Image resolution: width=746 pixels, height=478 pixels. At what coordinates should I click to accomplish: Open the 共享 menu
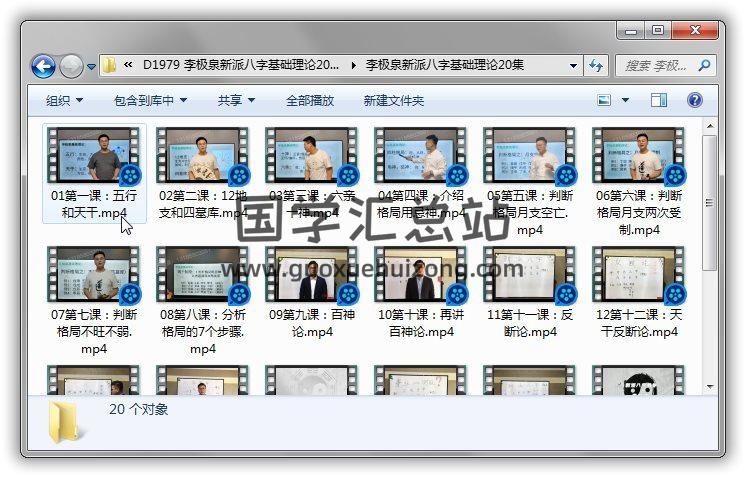tap(236, 100)
